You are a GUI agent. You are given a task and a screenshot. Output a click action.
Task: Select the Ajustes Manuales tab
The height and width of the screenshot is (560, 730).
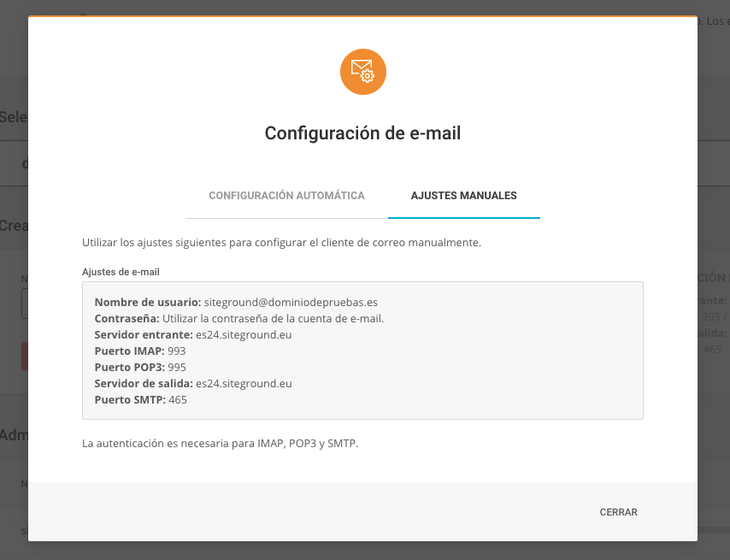click(463, 196)
